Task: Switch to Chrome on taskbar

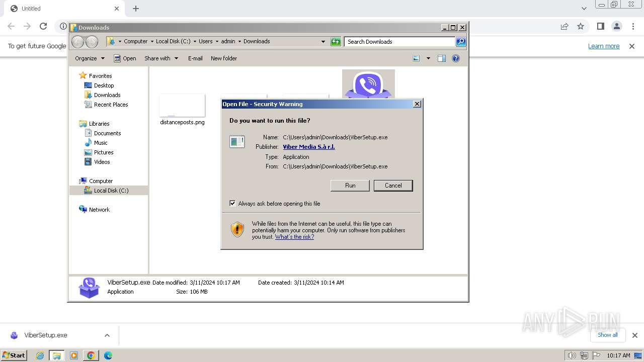Action: click(91, 355)
